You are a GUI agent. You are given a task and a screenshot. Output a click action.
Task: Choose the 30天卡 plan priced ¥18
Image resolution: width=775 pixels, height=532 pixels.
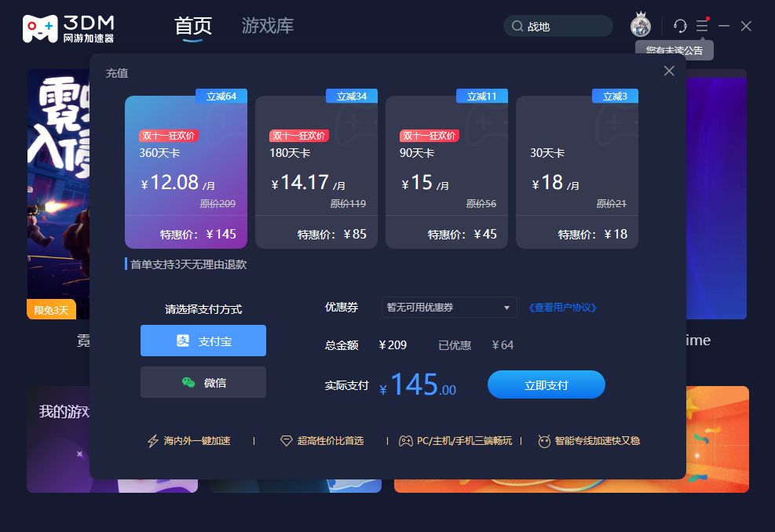[577, 171]
